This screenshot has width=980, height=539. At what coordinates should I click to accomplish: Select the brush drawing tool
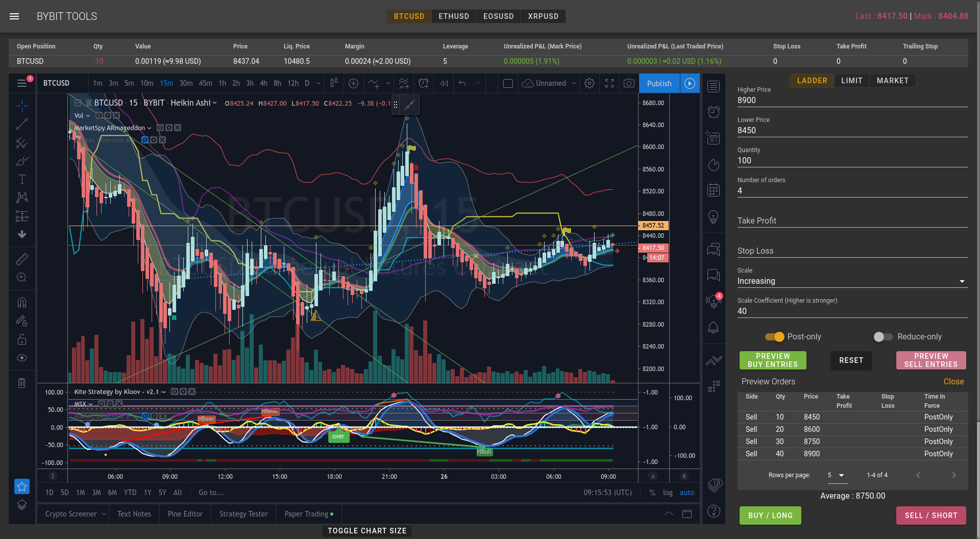[22, 161]
